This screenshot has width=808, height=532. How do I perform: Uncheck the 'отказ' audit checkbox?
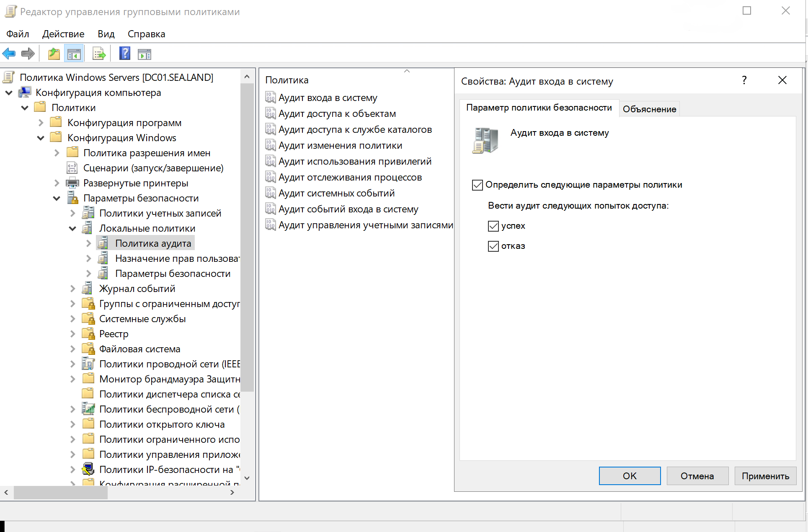(x=493, y=246)
